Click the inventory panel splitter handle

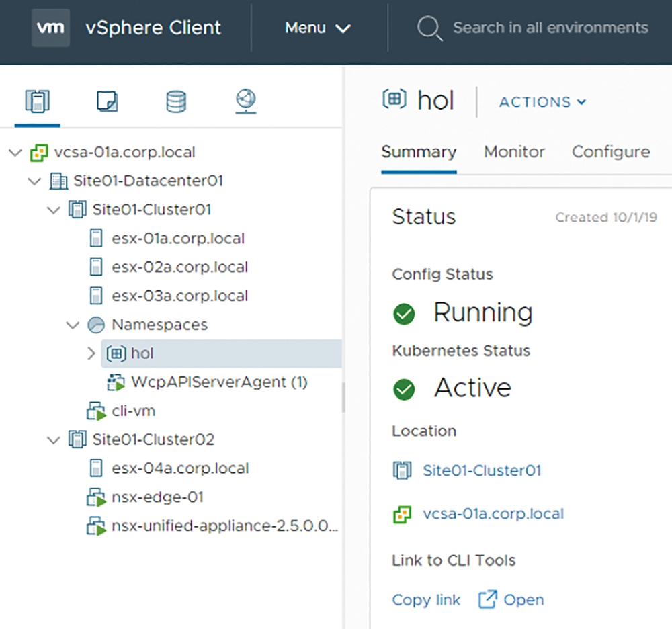click(x=343, y=397)
